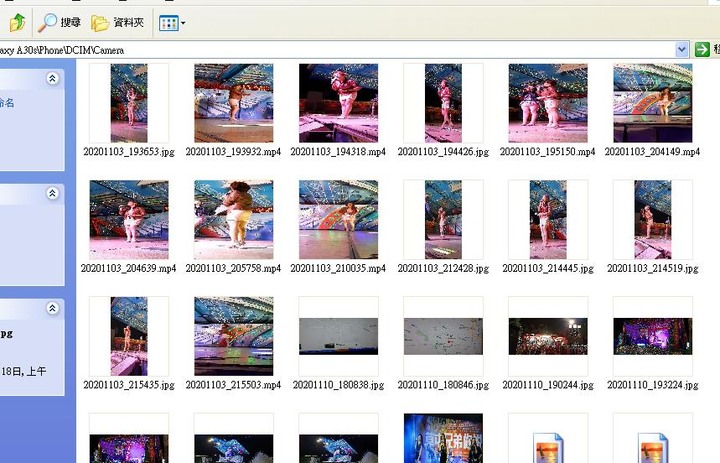720x463 pixels.
Task: Click file name text 20201110_180838.jpg
Action: pyautogui.click(x=338, y=385)
